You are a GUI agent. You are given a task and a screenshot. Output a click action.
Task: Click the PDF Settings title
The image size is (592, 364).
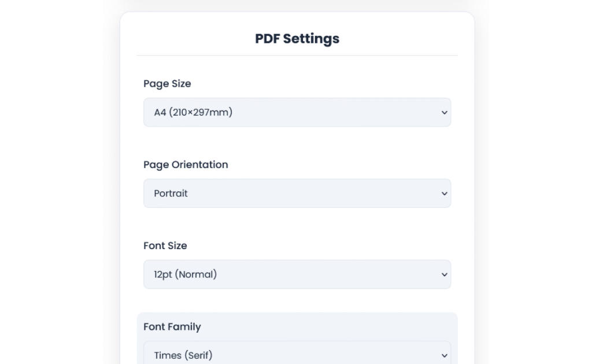[x=297, y=38]
